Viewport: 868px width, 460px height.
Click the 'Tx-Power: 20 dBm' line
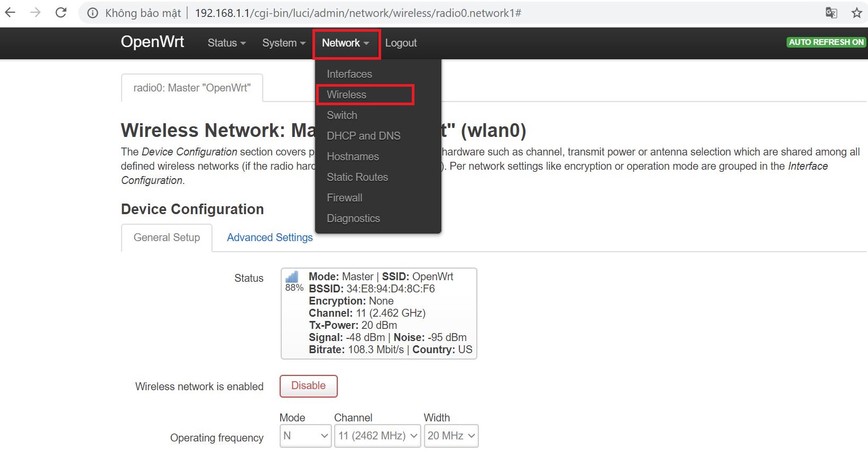point(353,325)
